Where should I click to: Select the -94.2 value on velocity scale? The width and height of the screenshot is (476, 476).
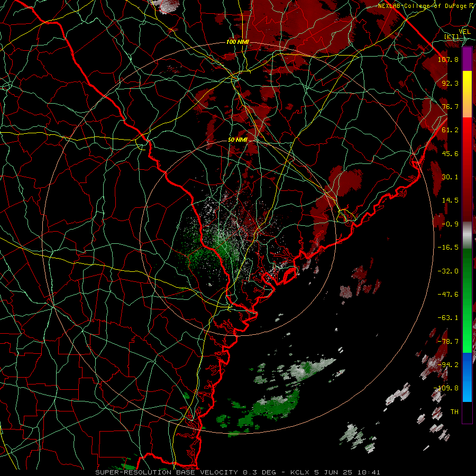pyautogui.click(x=448, y=365)
